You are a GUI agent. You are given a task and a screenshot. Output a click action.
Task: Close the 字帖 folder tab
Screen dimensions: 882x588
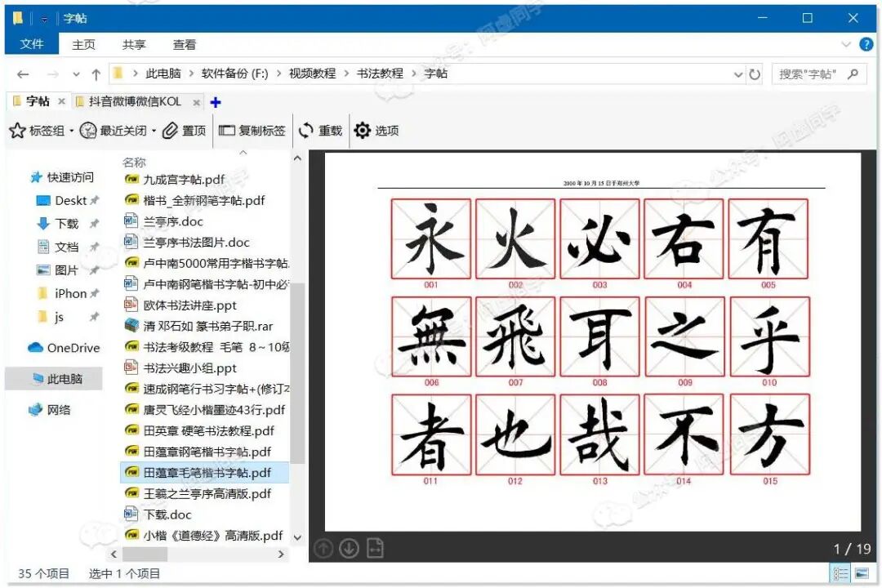pos(61,102)
